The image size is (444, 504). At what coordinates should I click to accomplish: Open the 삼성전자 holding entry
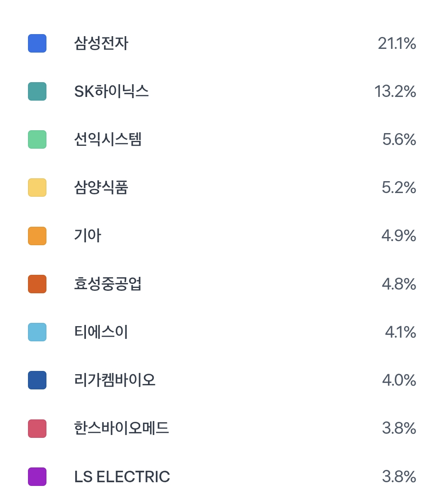101,44
